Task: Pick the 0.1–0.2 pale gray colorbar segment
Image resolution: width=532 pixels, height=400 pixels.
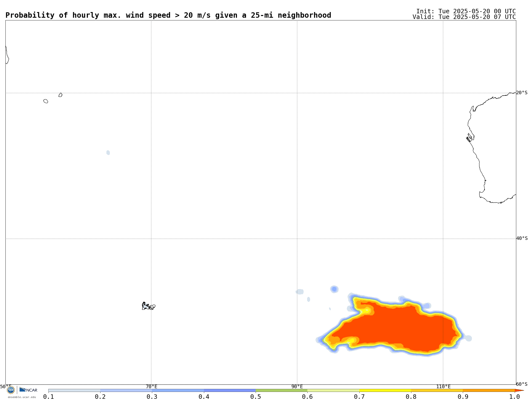Action: click(x=74, y=390)
